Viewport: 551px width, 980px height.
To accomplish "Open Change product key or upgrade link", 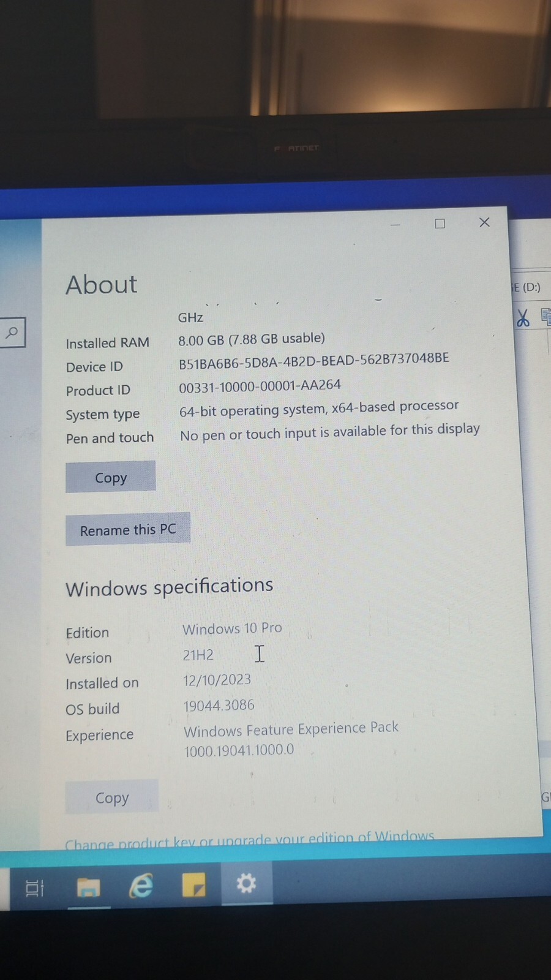I will tap(250, 839).
